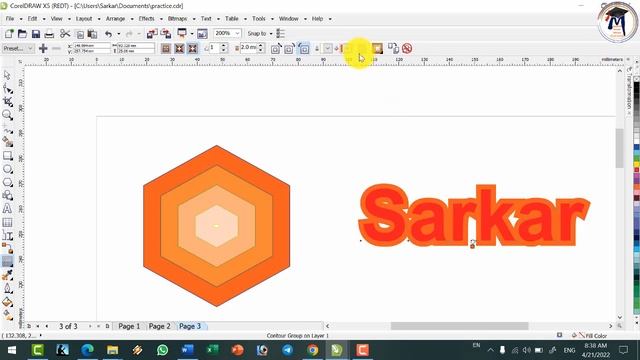640x360 pixels.
Task: Switch to Page 2 tab
Action: tap(160, 326)
